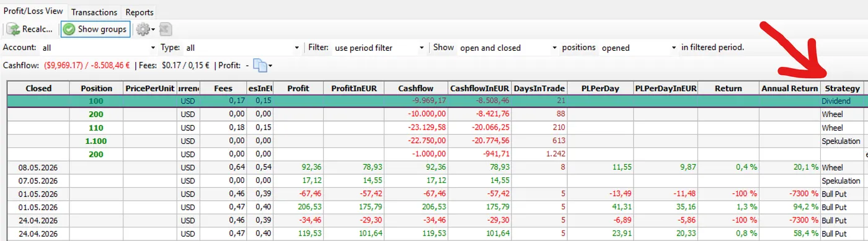Click the Position cell showing 1.100

(96, 141)
